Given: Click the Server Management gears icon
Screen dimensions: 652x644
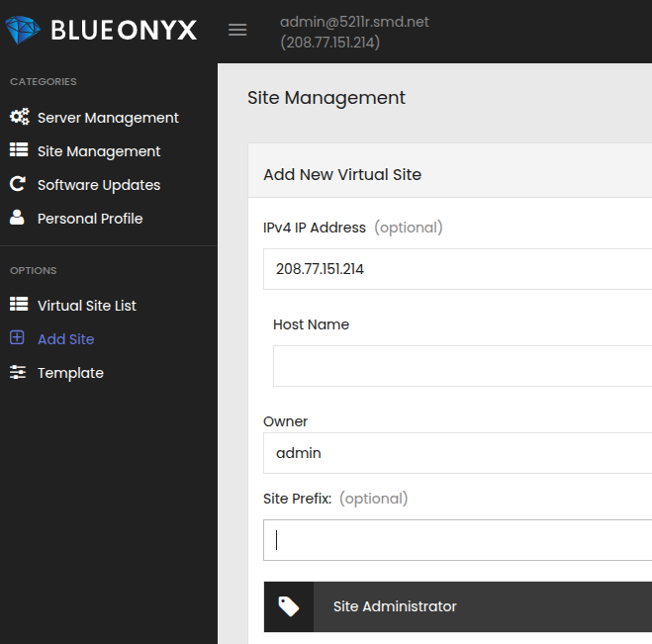Looking at the screenshot, I should [x=19, y=117].
